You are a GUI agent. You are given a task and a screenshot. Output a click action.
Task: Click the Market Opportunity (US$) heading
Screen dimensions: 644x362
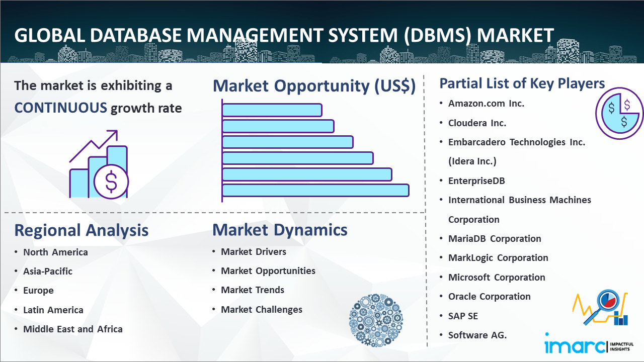314,86
